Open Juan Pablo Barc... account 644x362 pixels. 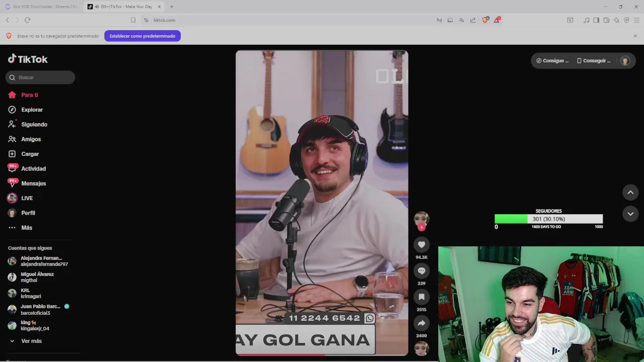[39, 310]
